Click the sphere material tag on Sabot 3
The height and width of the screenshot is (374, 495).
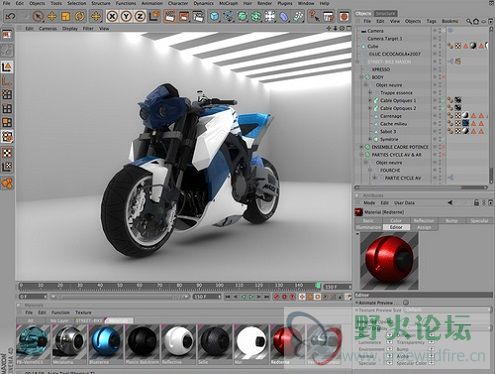pyautogui.click(x=465, y=131)
